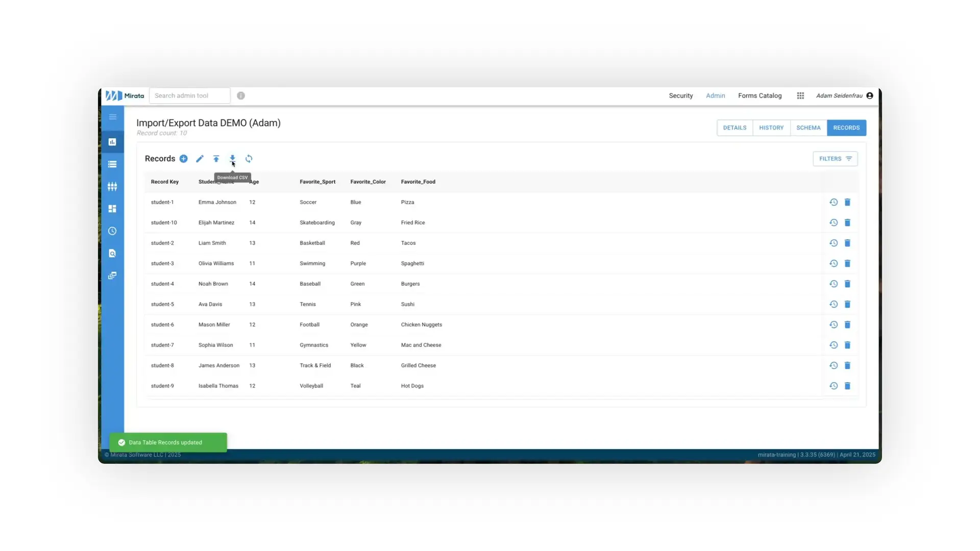Click the Search admin tool field
Image resolution: width=980 pixels, height=551 pixels.
pos(189,95)
